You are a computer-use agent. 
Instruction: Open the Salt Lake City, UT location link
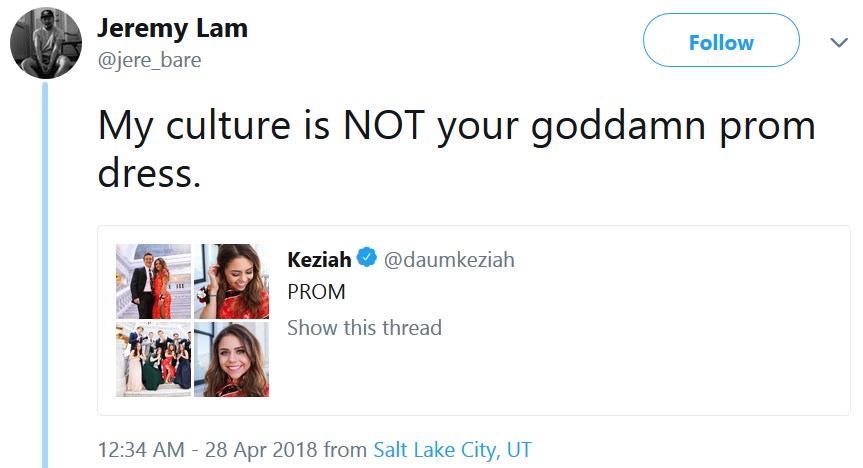[452, 450]
